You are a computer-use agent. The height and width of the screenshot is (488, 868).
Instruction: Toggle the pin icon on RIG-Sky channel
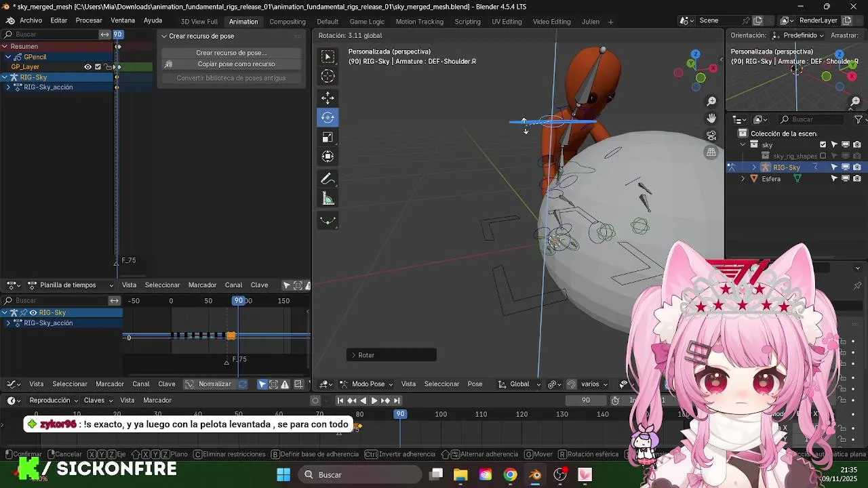coord(24,312)
